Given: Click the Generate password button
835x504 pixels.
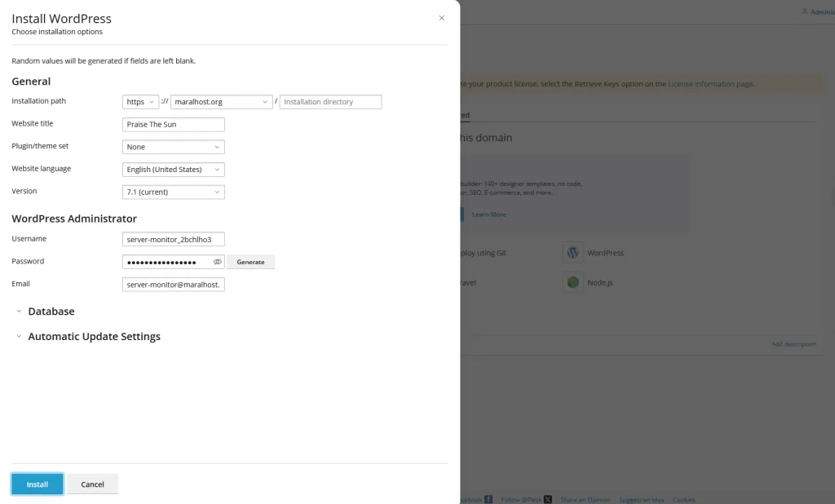Looking at the screenshot, I should pos(251,262).
